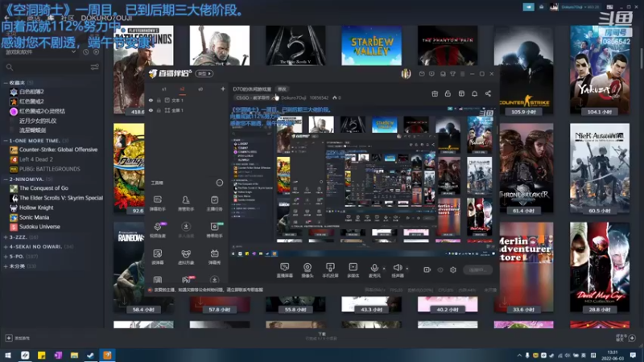The image size is (644, 362).
Task: Toggle the record button beside preview eye
Action: pyautogui.click(x=427, y=269)
